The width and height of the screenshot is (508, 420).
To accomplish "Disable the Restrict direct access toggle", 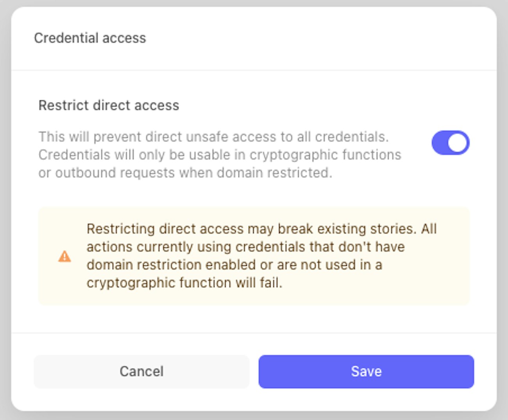I will coord(450,143).
